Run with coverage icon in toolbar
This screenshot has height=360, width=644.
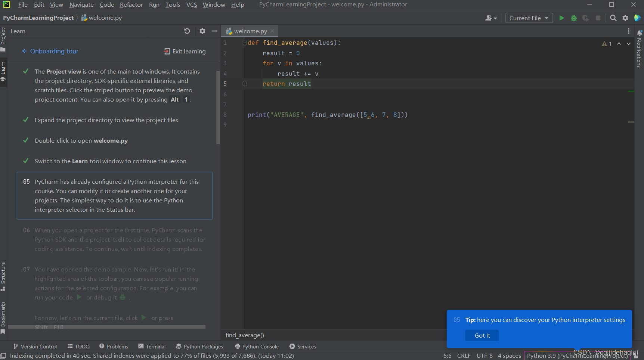tap(586, 18)
